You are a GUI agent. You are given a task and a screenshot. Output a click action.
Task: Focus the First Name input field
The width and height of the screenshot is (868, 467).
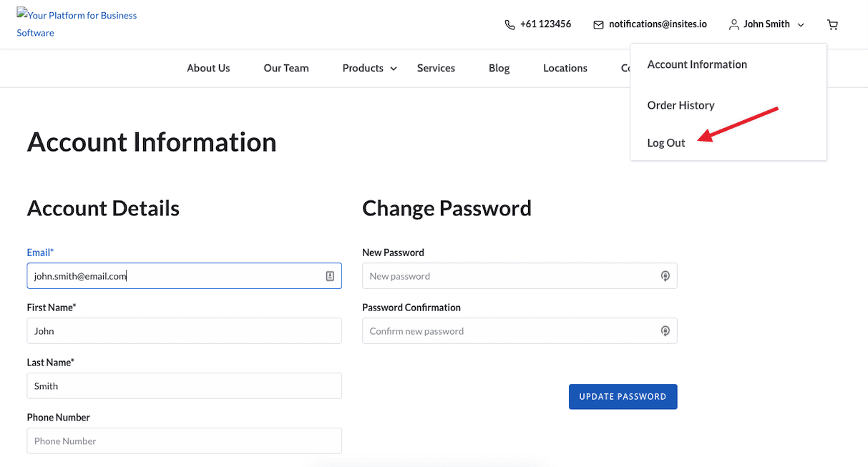coord(184,331)
